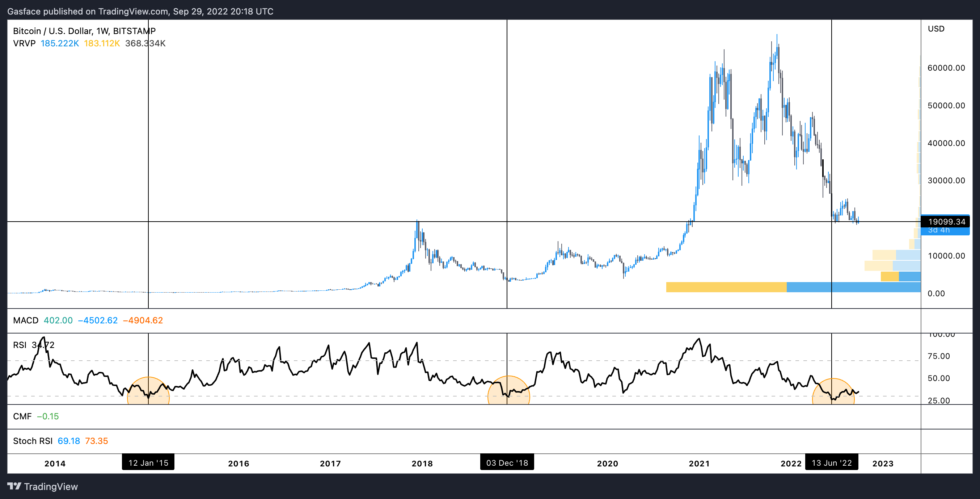Click the VRVP total value 368.334K
980x499 pixels.
tap(145, 43)
